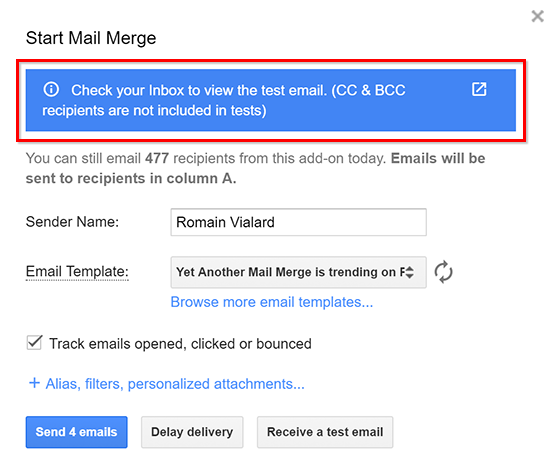The width and height of the screenshot is (550, 469).
Task: Click the dropdown arrows on the template selector
Action: [409, 272]
